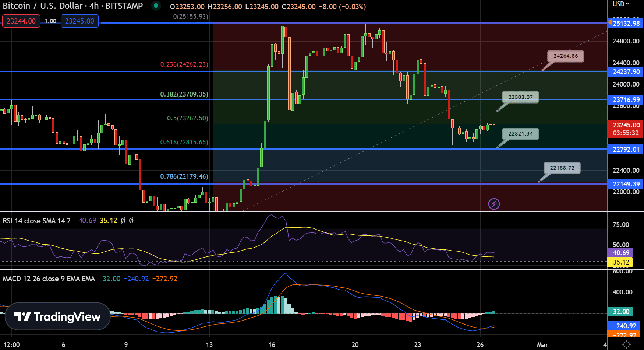Image resolution: width=644 pixels, height=350 pixels.
Task: Click the green market status dot
Action: 156,6
